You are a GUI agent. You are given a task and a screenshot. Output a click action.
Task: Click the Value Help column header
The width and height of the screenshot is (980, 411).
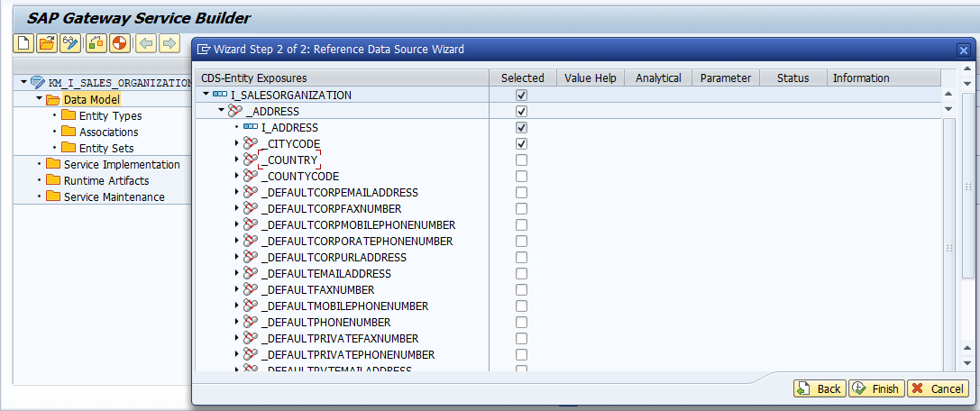click(590, 78)
